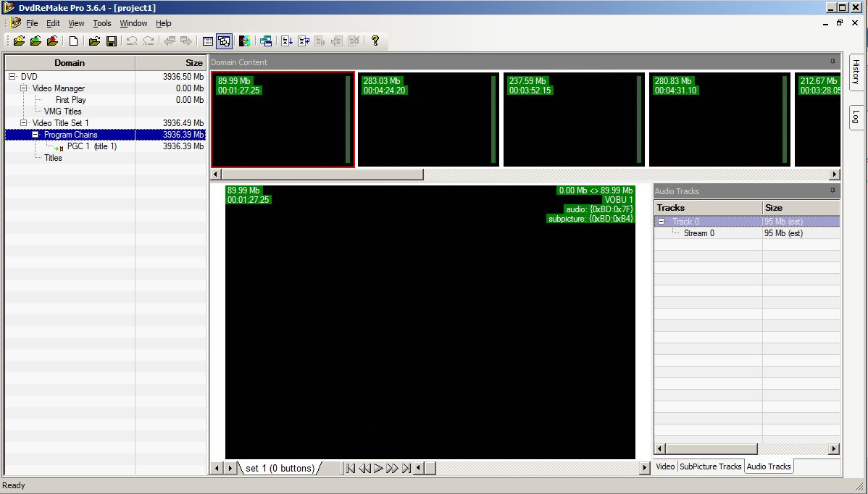This screenshot has height=494, width=868.
Task: Click the list view toolbar icon
Action: click(208, 41)
